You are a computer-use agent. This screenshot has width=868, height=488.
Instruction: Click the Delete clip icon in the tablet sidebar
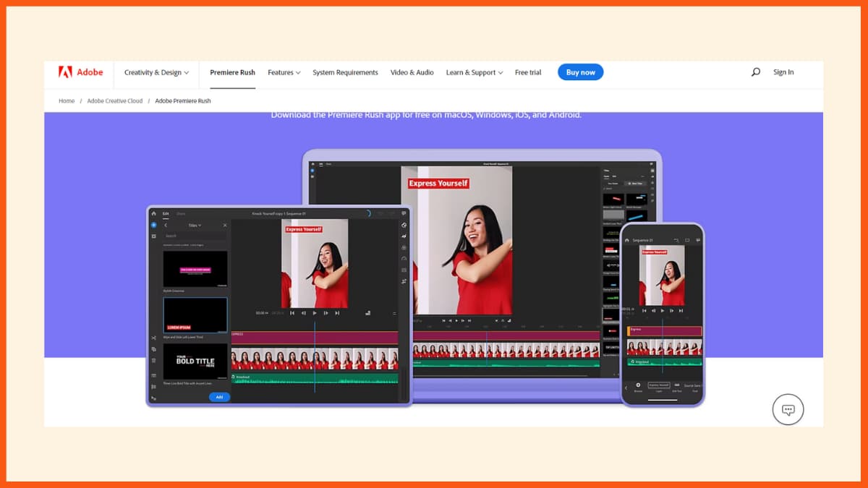click(x=153, y=359)
